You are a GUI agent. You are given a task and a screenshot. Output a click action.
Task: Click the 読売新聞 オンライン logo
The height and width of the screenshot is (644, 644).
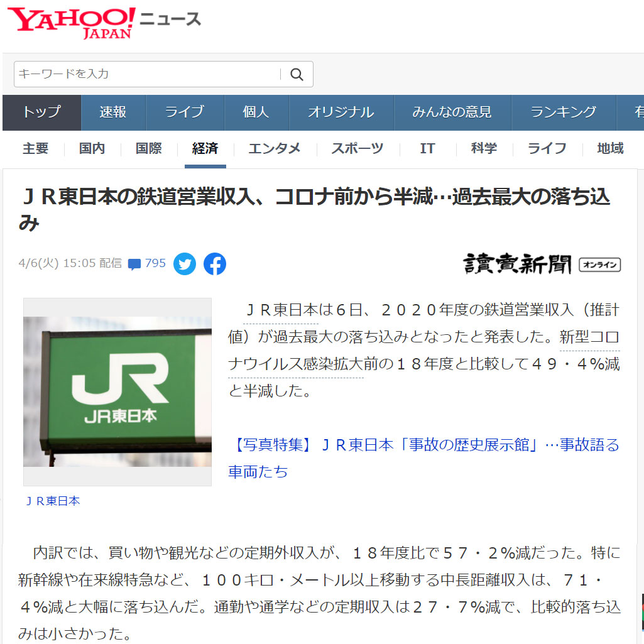(x=542, y=264)
